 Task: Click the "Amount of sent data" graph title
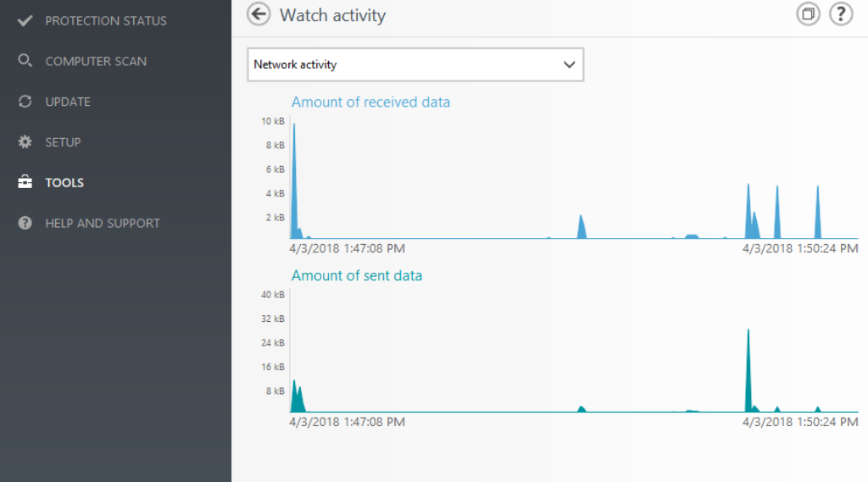point(357,276)
